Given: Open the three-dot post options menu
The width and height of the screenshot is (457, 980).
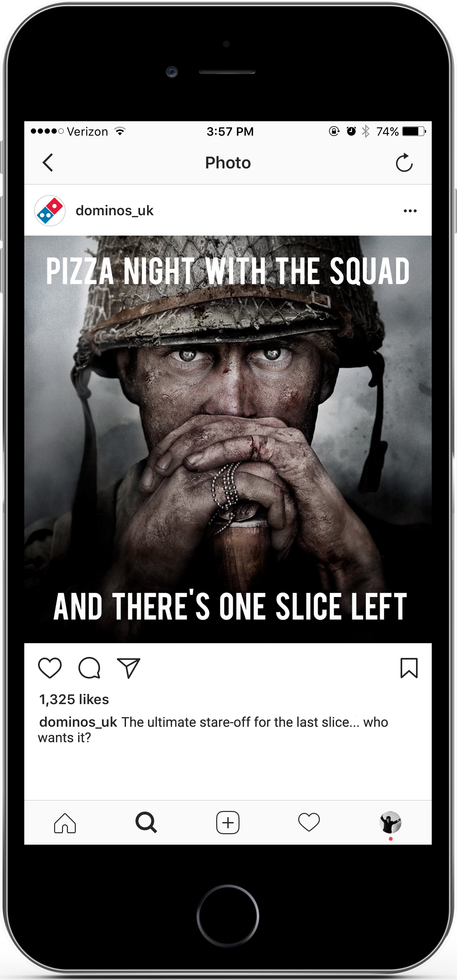Looking at the screenshot, I should 410,211.
